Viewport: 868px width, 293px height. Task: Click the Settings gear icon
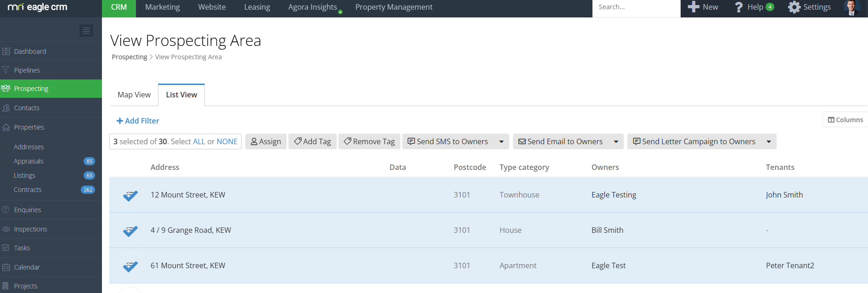point(794,7)
